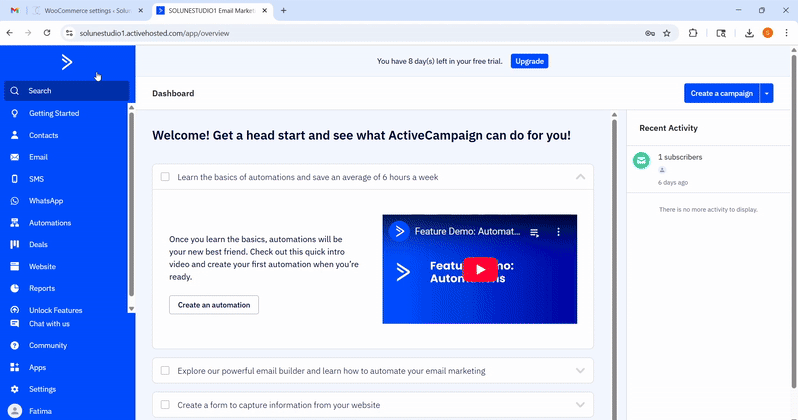Open the browser Extensions puzzle icon
Image resolution: width=798 pixels, height=420 pixels.
[693, 33]
